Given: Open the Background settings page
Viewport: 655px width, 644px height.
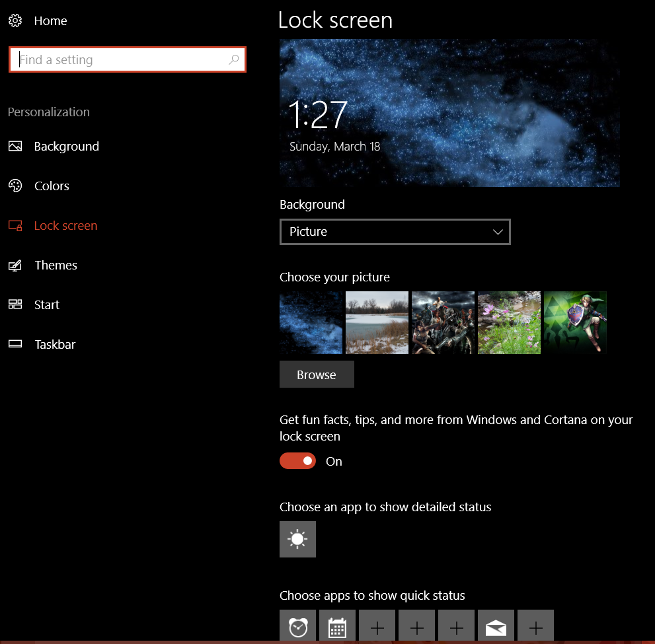Looking at the screenshot, I should point(66,147).
